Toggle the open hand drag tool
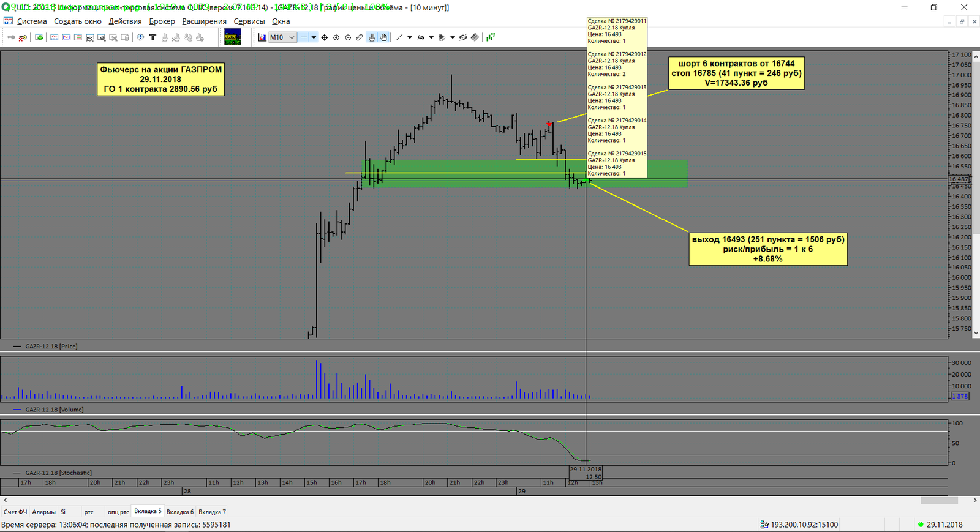Viewport: 980px width, 532px height. (383, 37)
